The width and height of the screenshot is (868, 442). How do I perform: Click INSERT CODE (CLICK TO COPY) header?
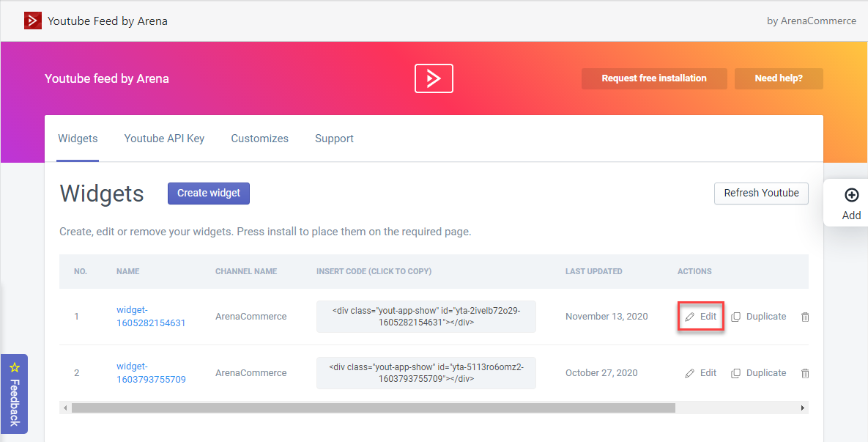click(374, 271)
